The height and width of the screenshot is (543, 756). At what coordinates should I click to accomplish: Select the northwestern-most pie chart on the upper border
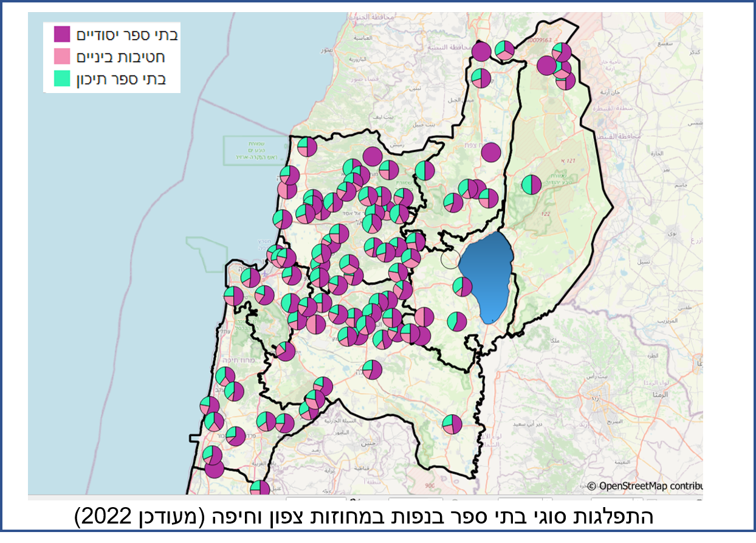coord(307,147)
